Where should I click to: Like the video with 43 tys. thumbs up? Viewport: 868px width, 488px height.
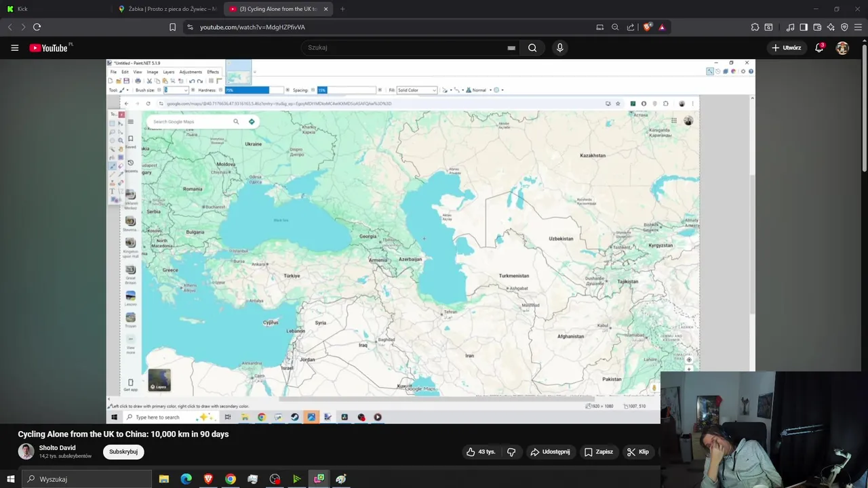pos(481,451)
